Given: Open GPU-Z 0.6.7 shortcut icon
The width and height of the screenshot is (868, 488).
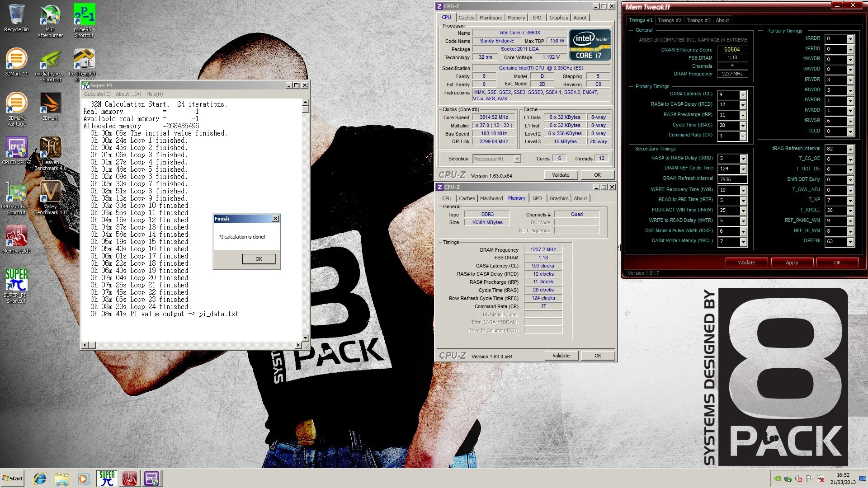Looking at the screenshot, I should click(16, 198).
